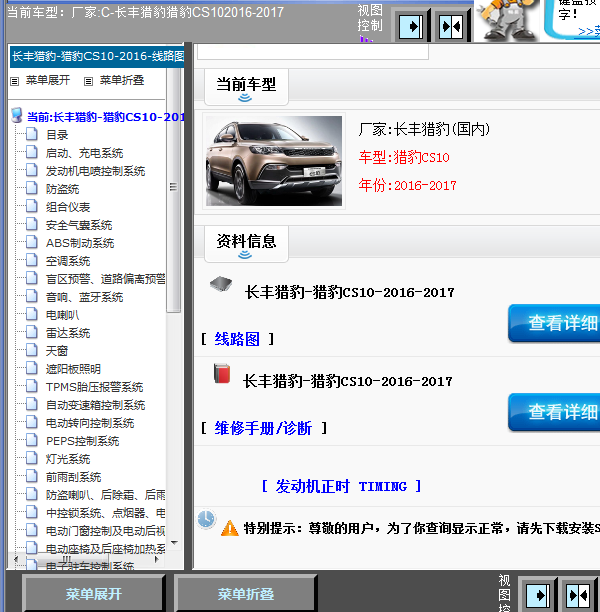The width and height of the screenshot is (600, 612).
Task: Open 防盗喇叭、后除霜 tree item
Action: click(x=105, y=495)
